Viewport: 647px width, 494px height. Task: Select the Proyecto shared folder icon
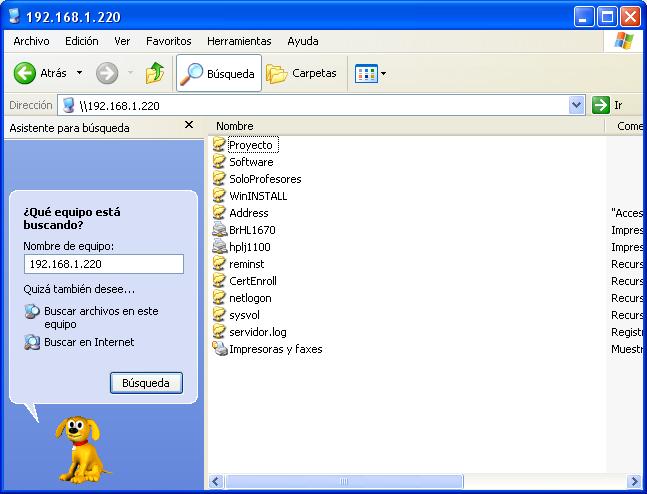(220, 145)
